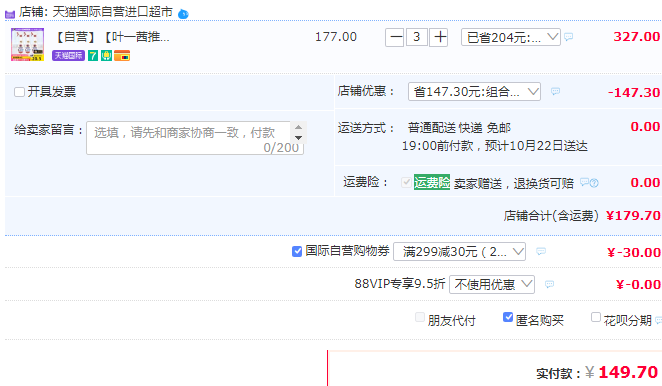Screen dimensions: 662x386
Task: Decrease quantity with the minus button
Action: [395, 38]
